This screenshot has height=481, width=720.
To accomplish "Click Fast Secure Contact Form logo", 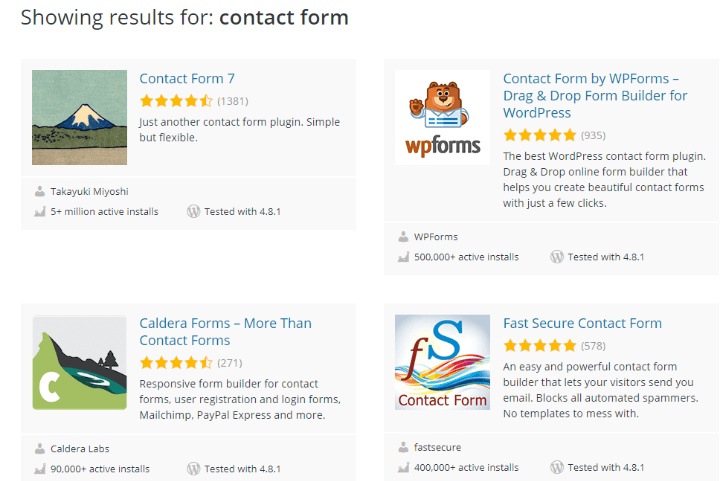I will pyautogui.click(x=442, y=362).
